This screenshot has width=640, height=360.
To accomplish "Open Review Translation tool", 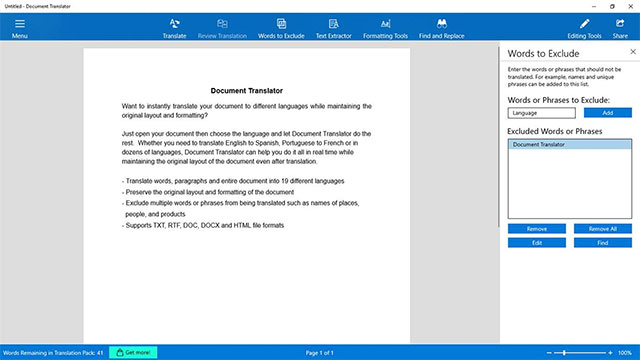I will tap(222, 24).
